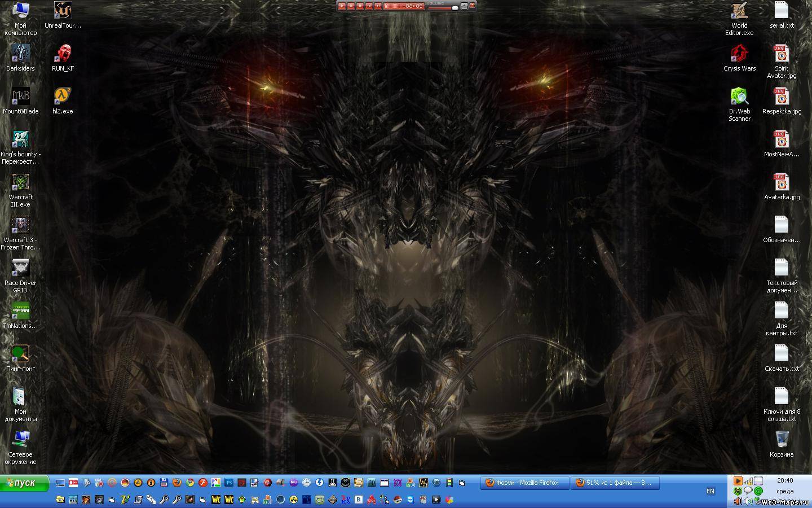Select the World Editor.exe icon

[x=739, y=11]
